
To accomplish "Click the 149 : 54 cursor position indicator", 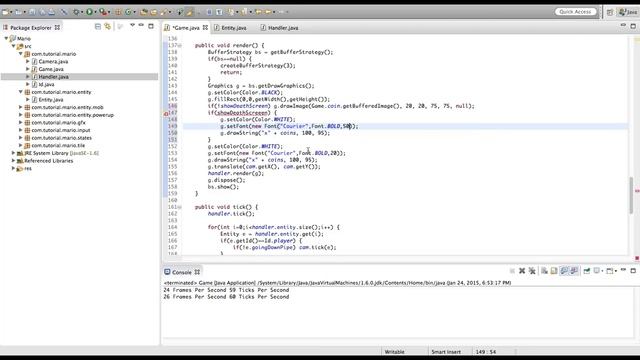I will click(486, 351).
